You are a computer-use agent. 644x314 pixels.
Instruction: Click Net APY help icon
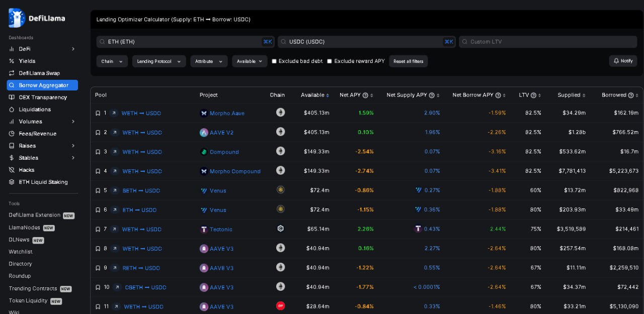(x=365, y=95)
